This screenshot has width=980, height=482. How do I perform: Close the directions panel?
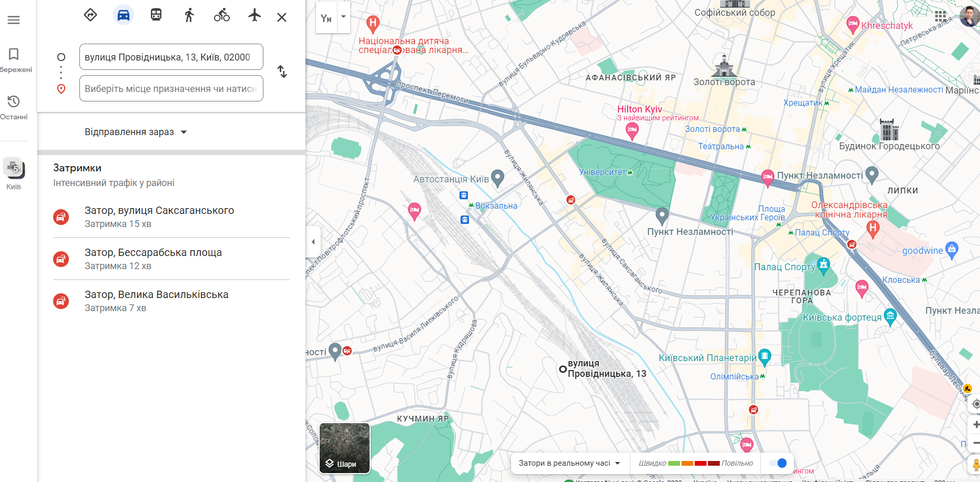point(282,17)
